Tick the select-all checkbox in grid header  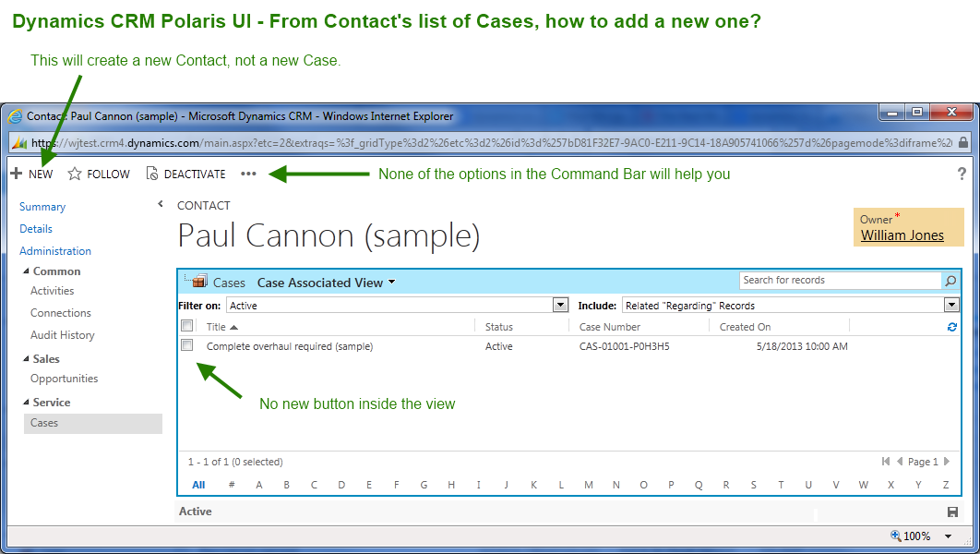click(x=187, y=326)
